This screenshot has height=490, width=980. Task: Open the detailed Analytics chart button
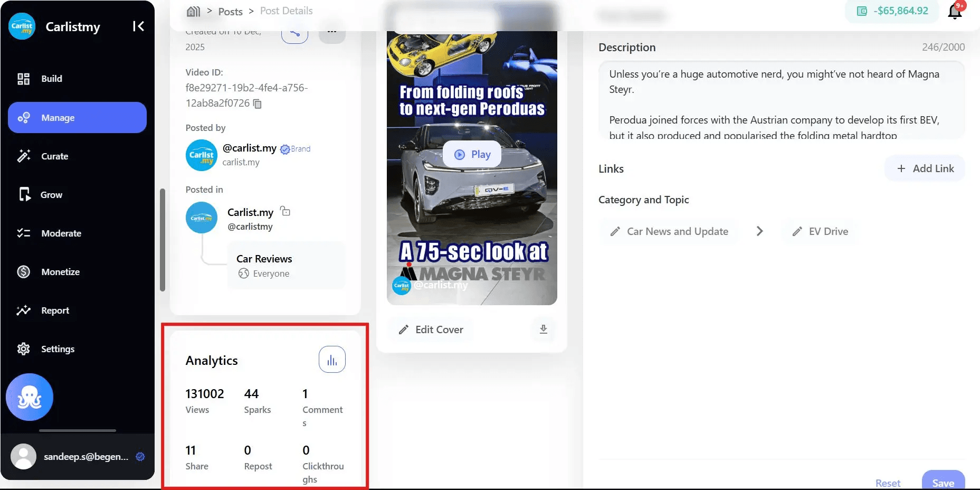pyautogui.click(x=332, y=360)
